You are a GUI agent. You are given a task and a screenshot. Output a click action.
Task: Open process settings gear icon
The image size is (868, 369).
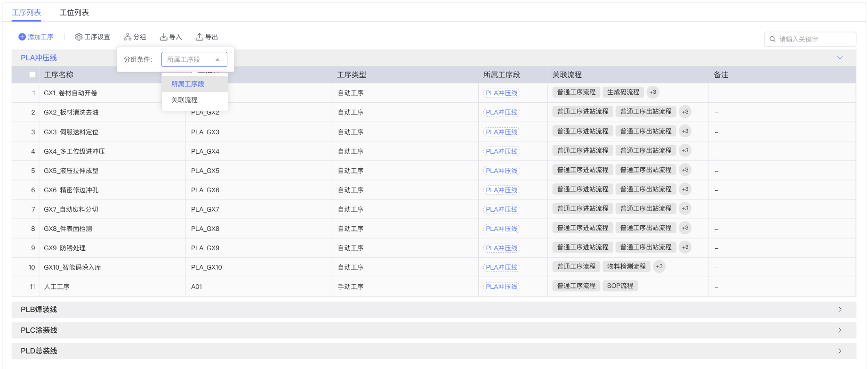coord(79,37)
